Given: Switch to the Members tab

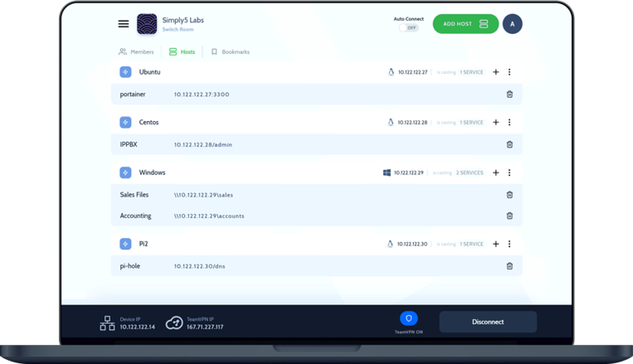Looking at the screenshot, I should [x=136, y=52].
